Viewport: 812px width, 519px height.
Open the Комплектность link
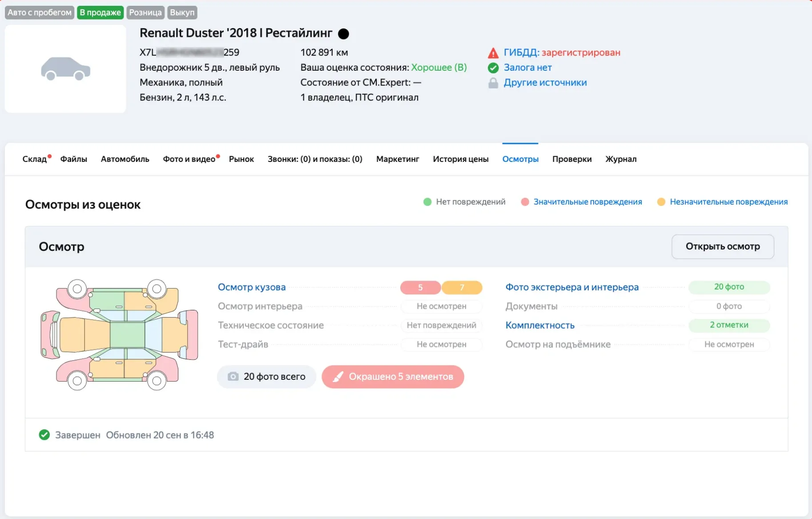(540, 325)
